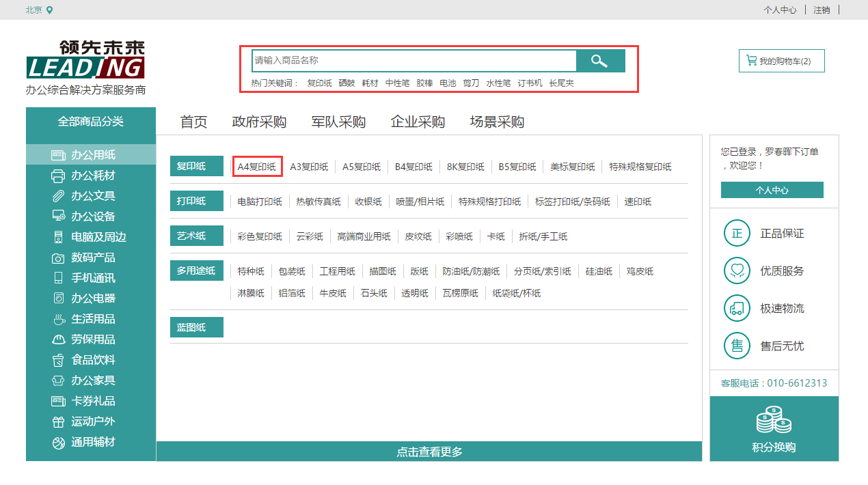Expand list with 点击查看更多 bar
The image size is (868, 485).
(429, 452)
